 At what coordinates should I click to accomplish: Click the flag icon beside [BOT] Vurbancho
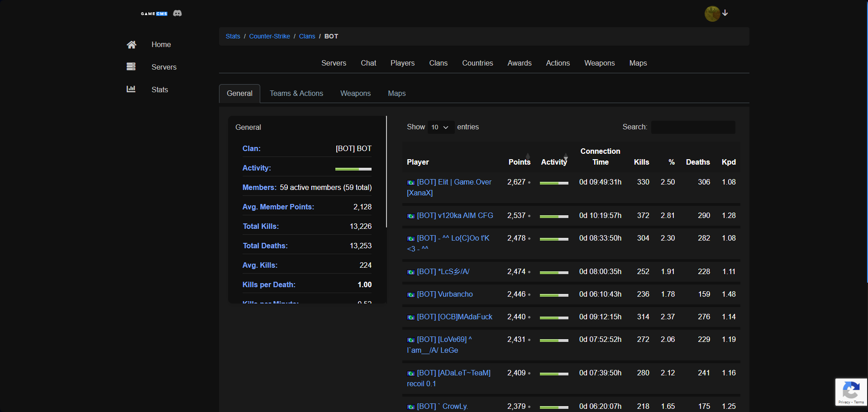pos(411,295)
